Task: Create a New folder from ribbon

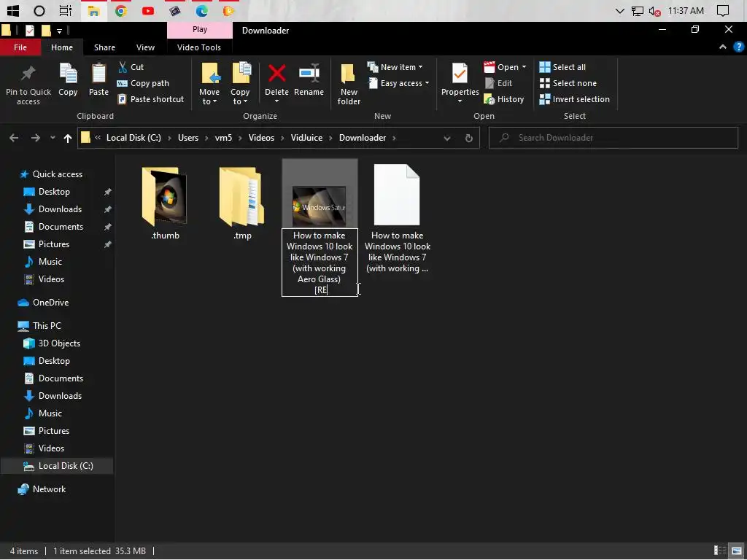Action: [349, 84]
